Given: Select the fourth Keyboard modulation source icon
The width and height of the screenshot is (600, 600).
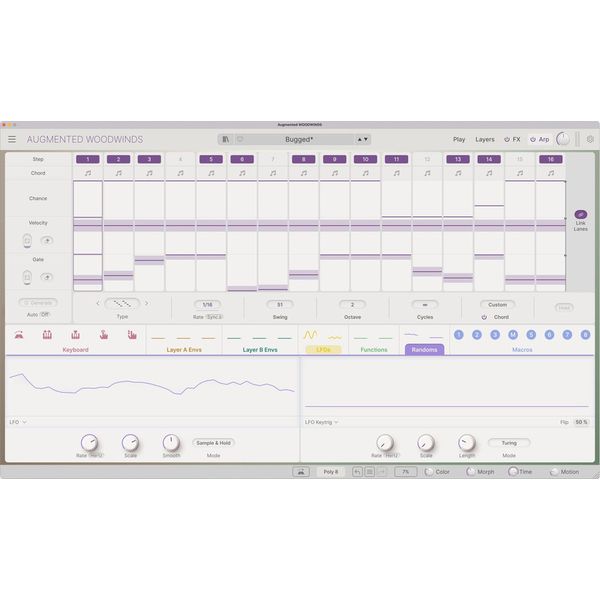Looking at the screenshot, I should pyautogui.click(x=104, y=335).
